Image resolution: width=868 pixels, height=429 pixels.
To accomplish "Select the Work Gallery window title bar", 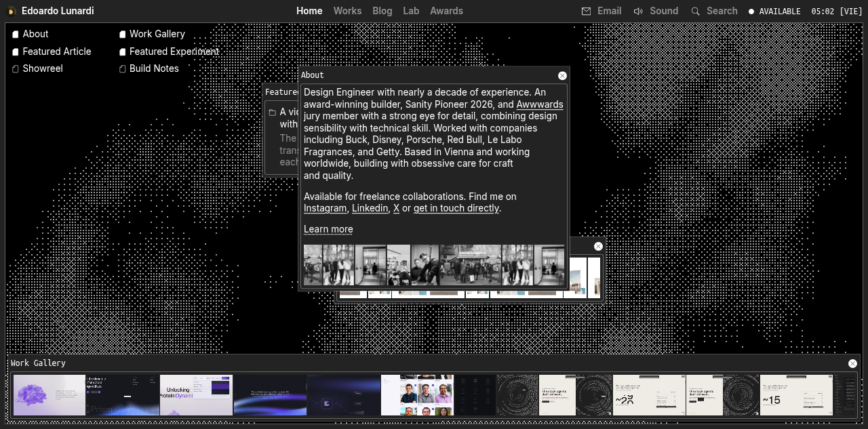I will tap(434, 363).
